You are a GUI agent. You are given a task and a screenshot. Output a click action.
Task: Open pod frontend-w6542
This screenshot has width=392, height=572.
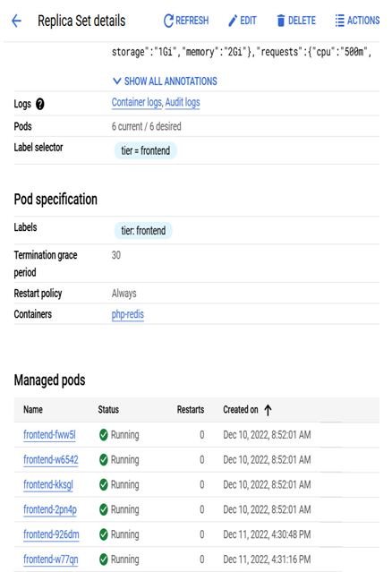click(x=51, y=459)
